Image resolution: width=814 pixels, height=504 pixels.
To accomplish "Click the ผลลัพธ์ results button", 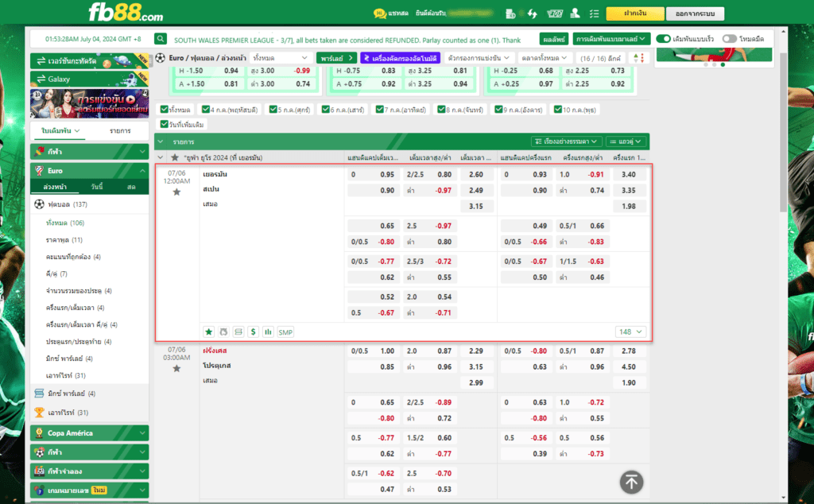I will 554,39.
